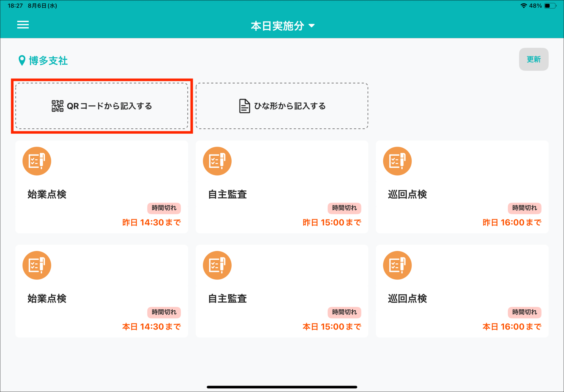Click the checklist icon on the 巡回点検 card due yesterday

(397, 161)
